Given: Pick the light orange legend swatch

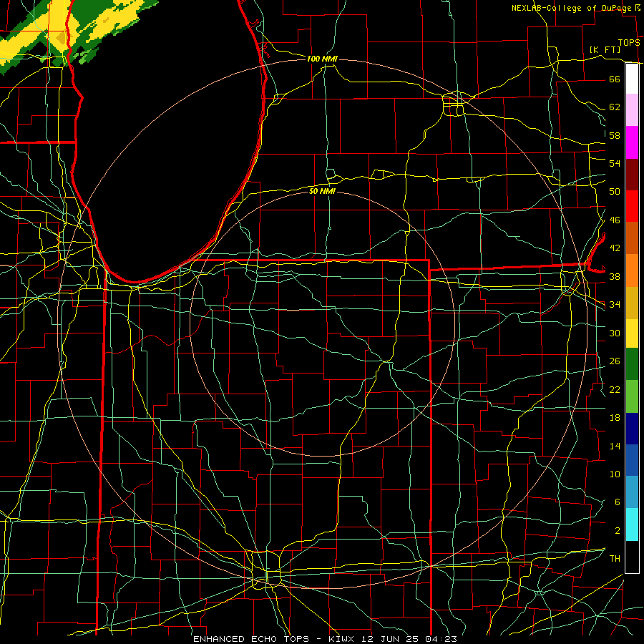Looking at the screenshot, I should 632,270.
